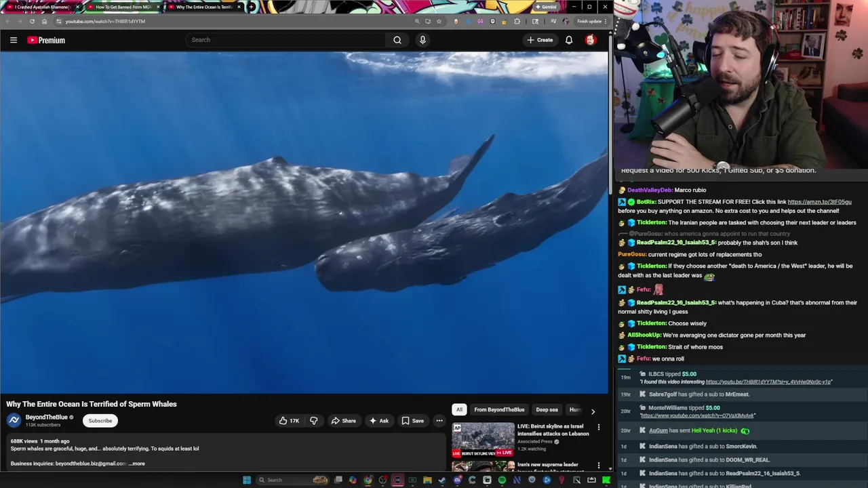Save the video to a playlist

click(x=412, y=421)
